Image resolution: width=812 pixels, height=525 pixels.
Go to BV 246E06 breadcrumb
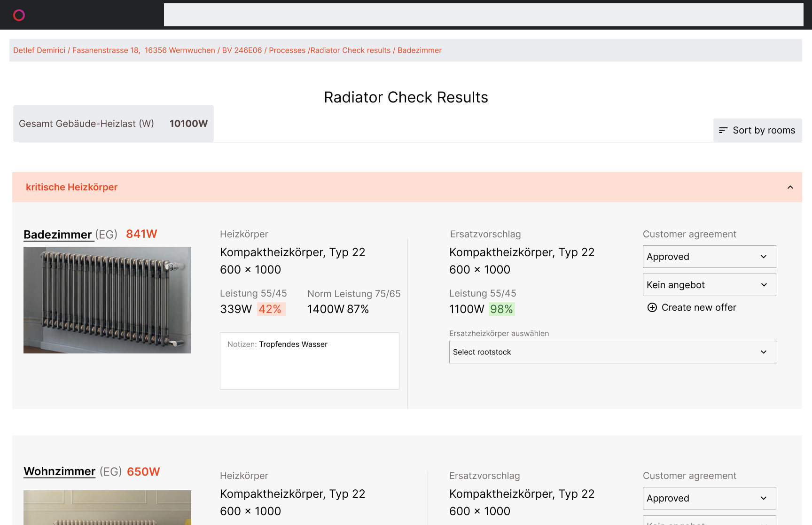tap(242, 50)
